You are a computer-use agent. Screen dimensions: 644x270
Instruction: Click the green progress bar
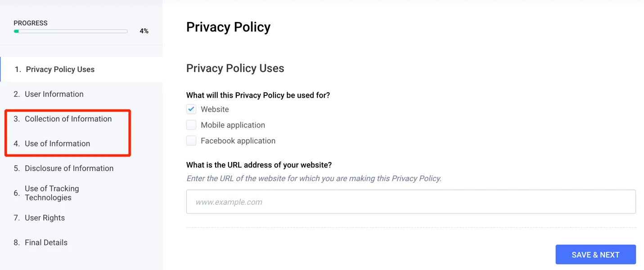[71, 31]
